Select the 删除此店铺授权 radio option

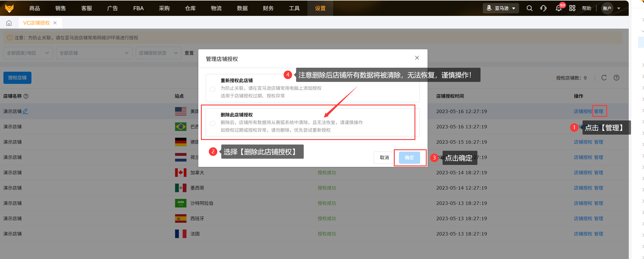[x=212, y=123]
